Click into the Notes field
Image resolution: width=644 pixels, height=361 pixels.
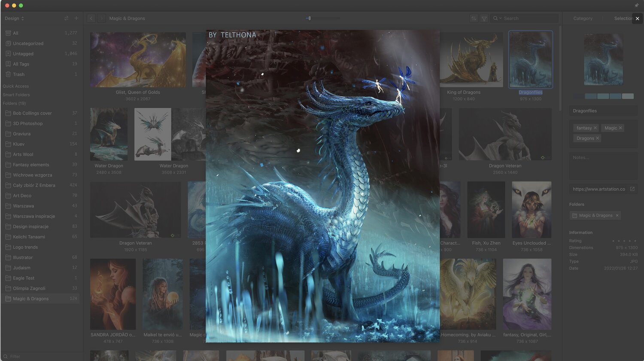point(603,166)
